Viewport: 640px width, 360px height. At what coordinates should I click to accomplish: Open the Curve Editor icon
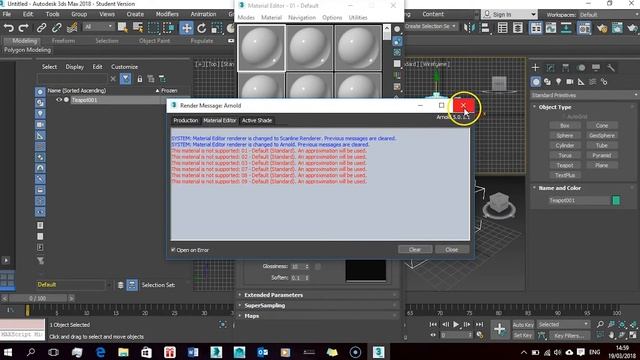point(551,28)
